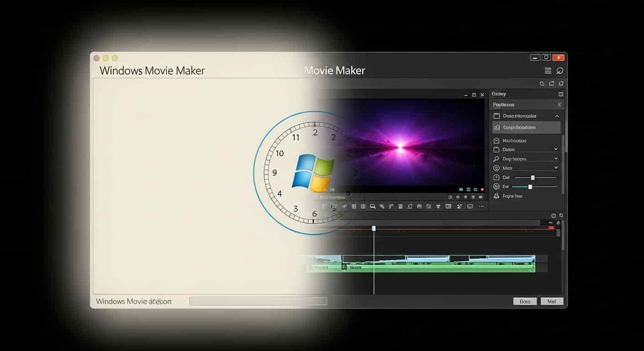The width and height of the screenshot is (644, 351).
Task: Maximize the main Movie Maker window
Action: pyautogui.click(x=546, y=57)
